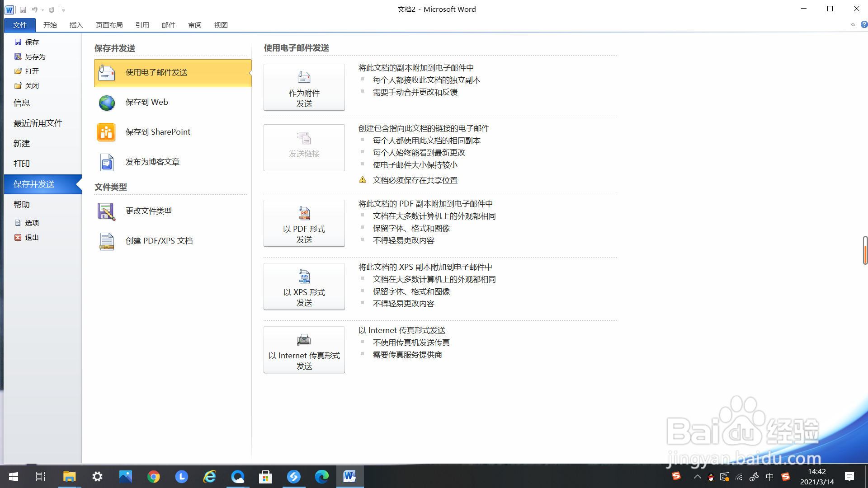Image resolution: width=868 pixels, height=488 pixels.
Task: Open QQ from the system tray penguin icon
Action: click(711, 477)
